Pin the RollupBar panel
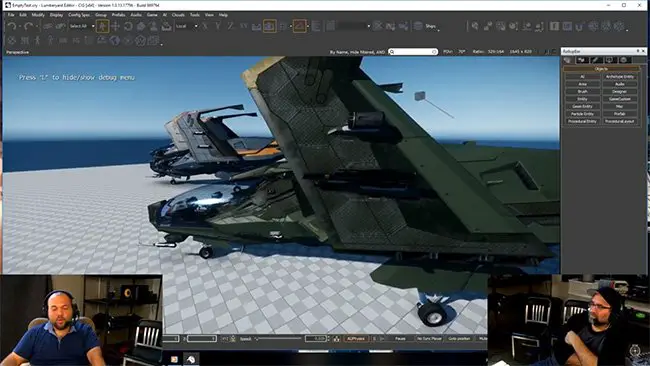Screen dimensions: 650x366 click(x=638, y=51)
